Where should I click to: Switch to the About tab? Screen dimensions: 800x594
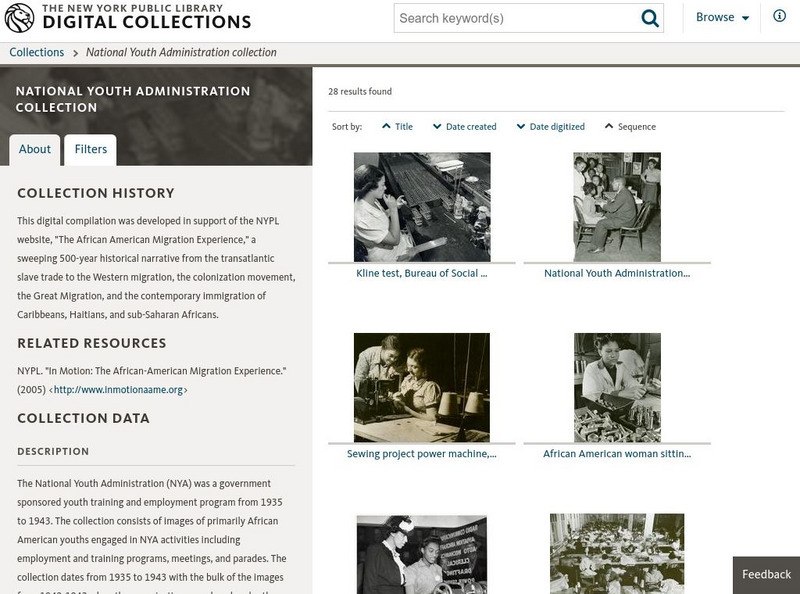coord(35,149)
